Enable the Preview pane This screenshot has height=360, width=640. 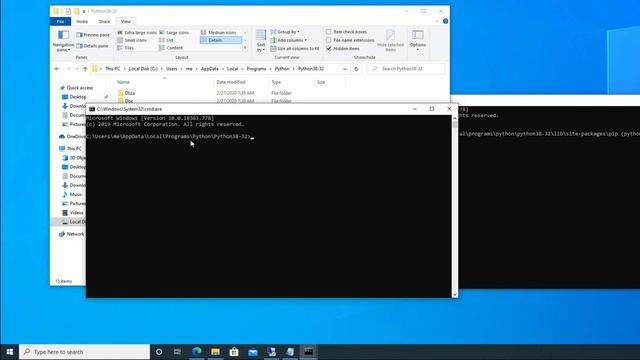[x=93, y=35]
